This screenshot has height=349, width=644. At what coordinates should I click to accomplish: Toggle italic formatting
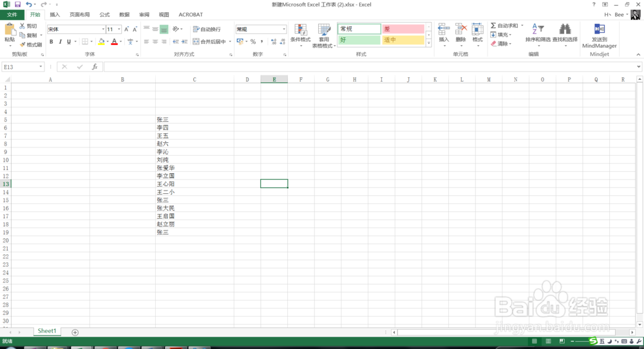tap(60, 41)
